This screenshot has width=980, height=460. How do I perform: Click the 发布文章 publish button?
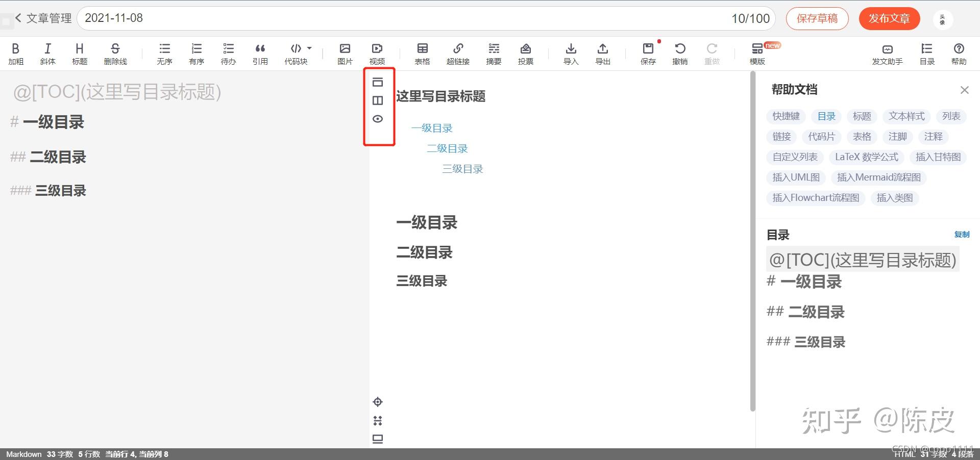(889, 18)
